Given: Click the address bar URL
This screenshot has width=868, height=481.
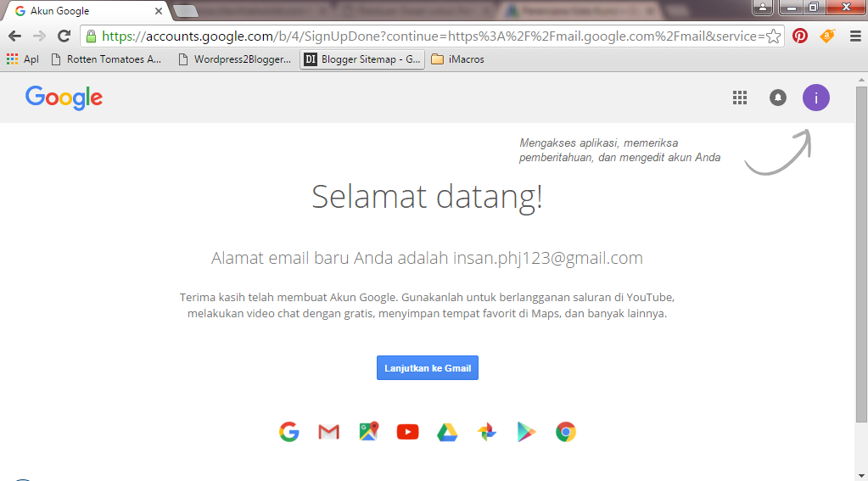Looking at the screenshot, I should [x=432, y=36].
